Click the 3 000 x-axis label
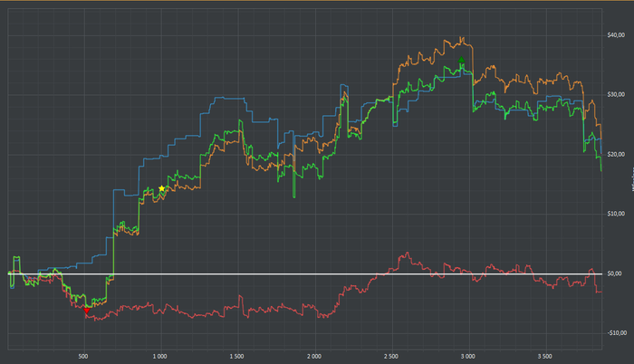The height and width of the screenshot is (364, 634). pyautogui.click(x=468, y=357)
